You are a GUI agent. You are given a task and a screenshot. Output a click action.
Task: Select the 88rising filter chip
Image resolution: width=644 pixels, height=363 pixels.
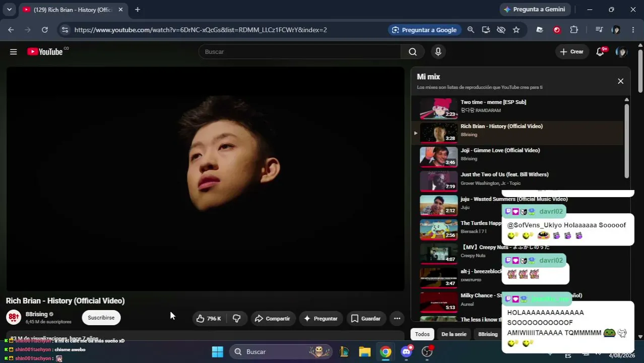click(488, 334)
